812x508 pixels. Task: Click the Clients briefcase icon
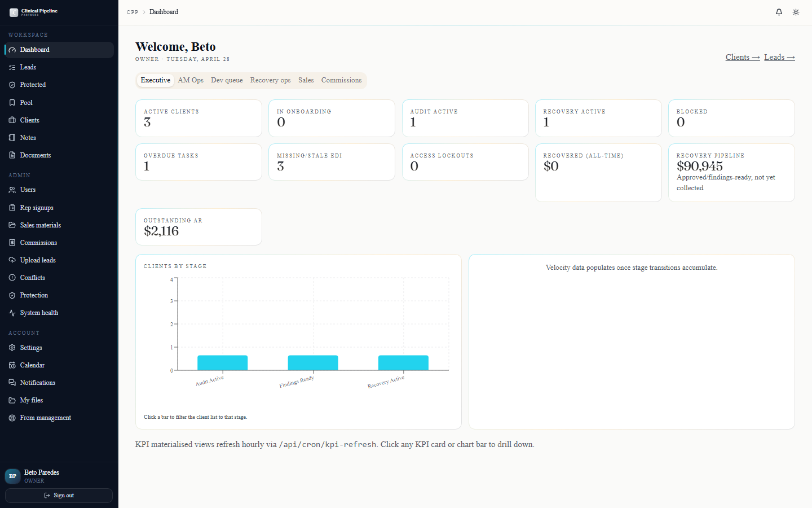tap(12, 120)
